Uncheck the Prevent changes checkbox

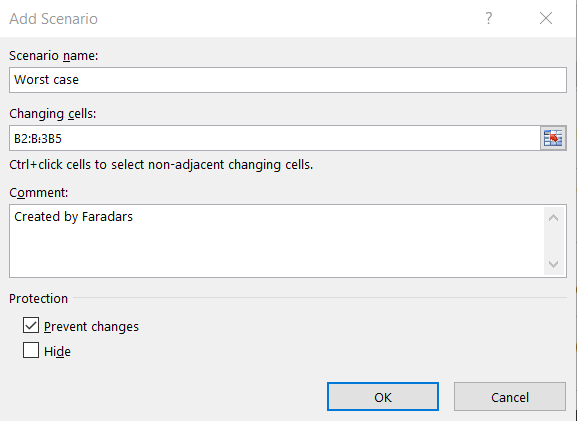[x=31, y=325]
